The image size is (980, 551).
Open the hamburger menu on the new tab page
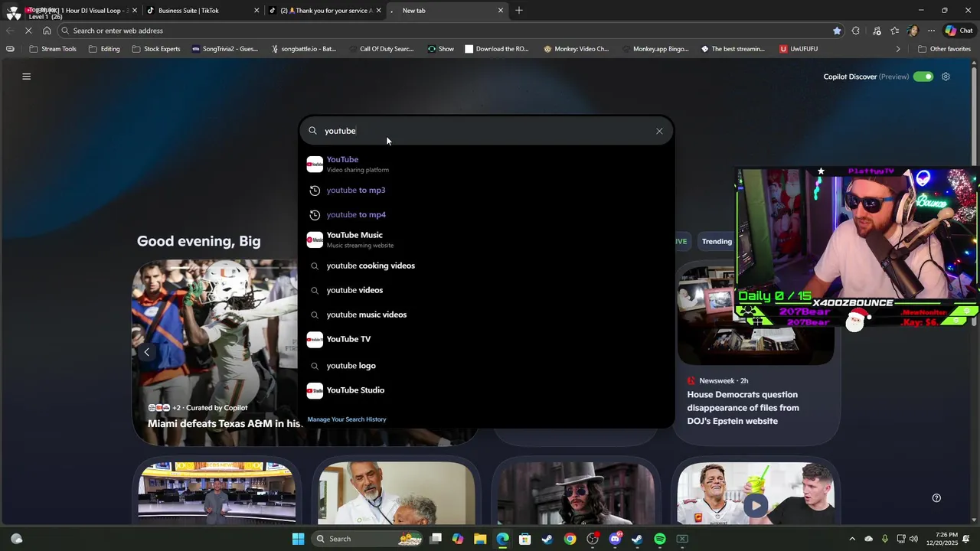tap(26, 77)
